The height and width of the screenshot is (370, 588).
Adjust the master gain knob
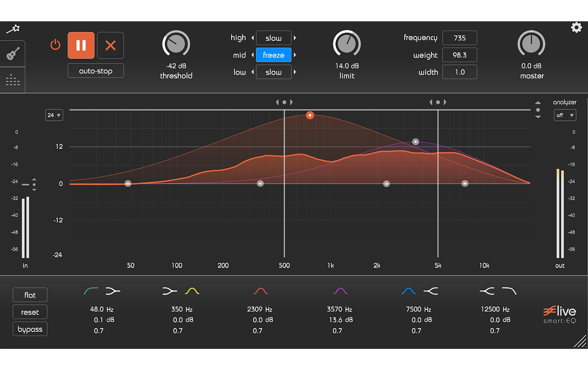pos(531,44)
